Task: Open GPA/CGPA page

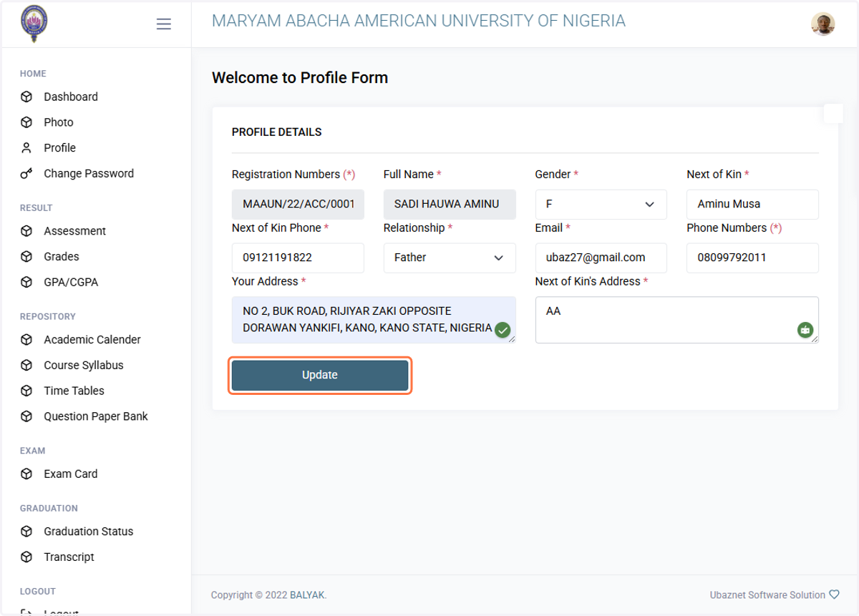Action: (71, 283)
